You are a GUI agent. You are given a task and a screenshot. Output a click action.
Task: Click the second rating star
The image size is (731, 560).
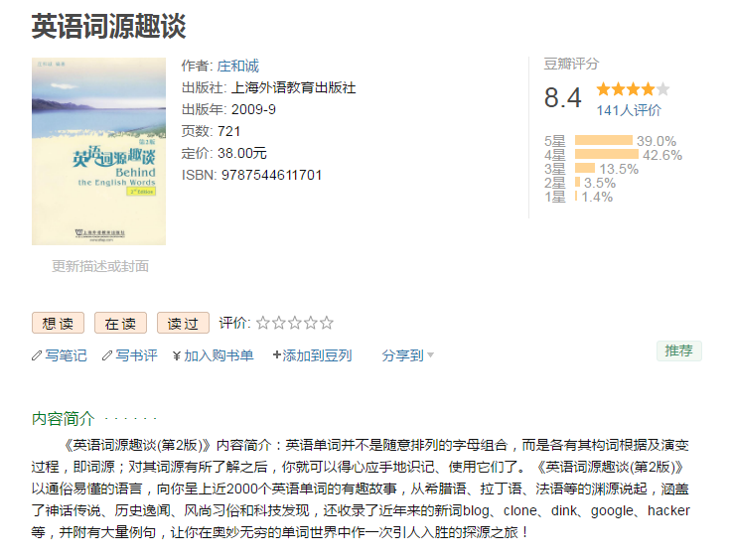(x=279, y=323)
